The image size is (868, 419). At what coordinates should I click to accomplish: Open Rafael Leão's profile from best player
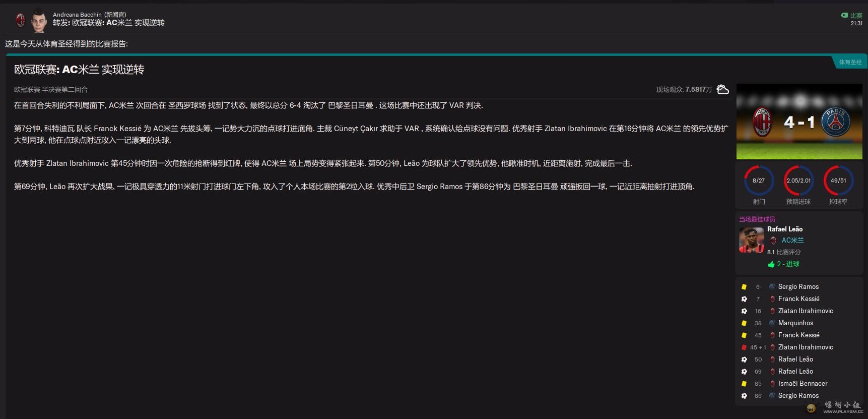(784, 229)
